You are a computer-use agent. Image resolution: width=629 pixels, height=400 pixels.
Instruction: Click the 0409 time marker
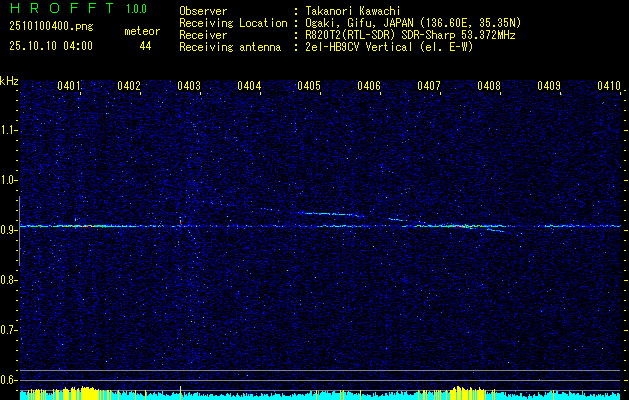[549, 85]
